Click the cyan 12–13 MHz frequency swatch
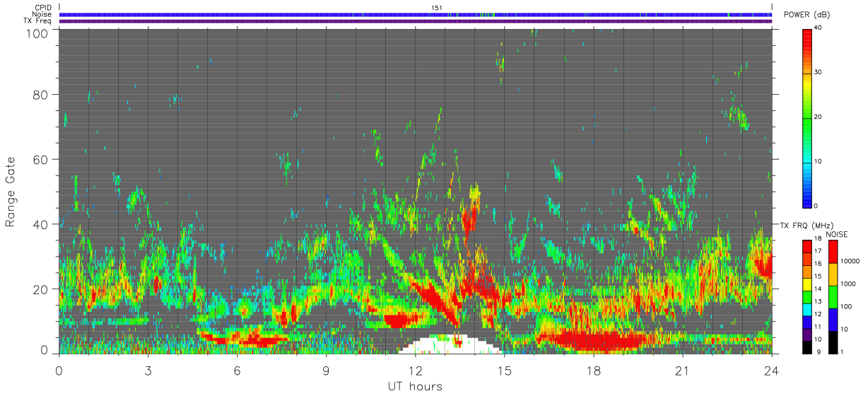The width and height of the screenshot is (868, 401). pos(807,309)
